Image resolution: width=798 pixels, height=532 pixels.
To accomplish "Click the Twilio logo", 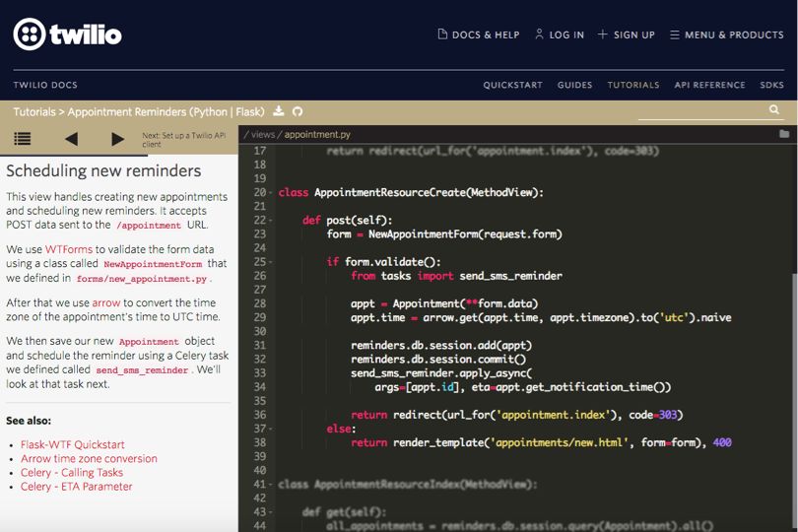I will pyautogui.click(x=67, y=34).
